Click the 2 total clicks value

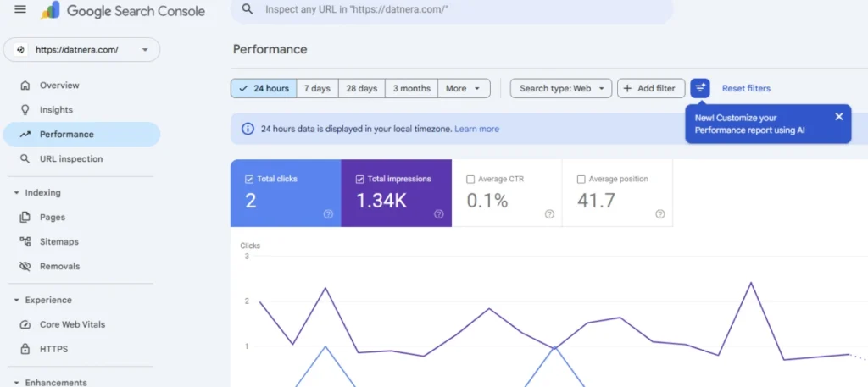click(251, 201)
